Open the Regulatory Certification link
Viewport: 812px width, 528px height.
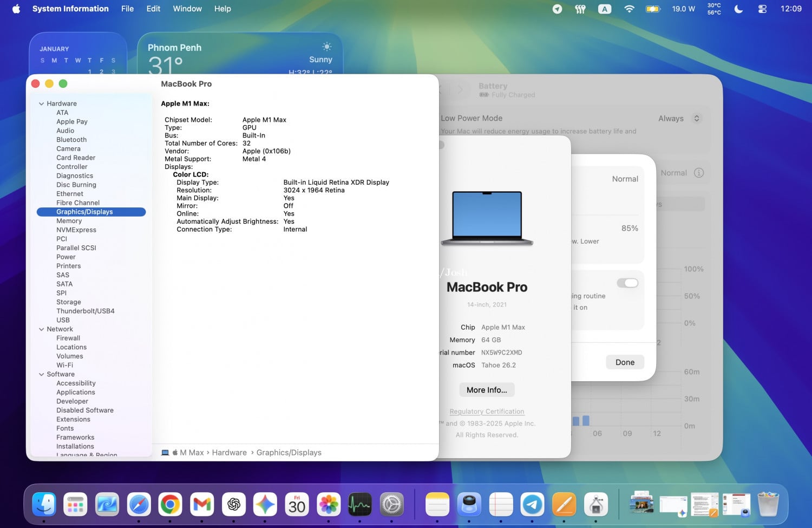point(487,412)
